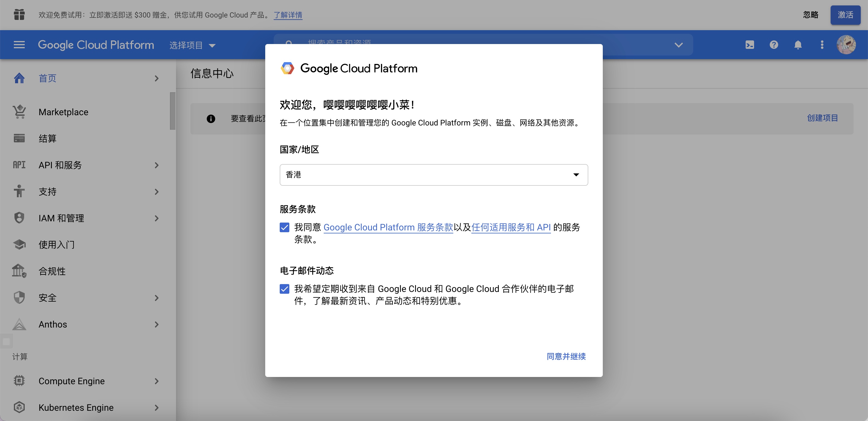Click the blue 激活 button
This screenshot has height=421, width=868.
845,15
